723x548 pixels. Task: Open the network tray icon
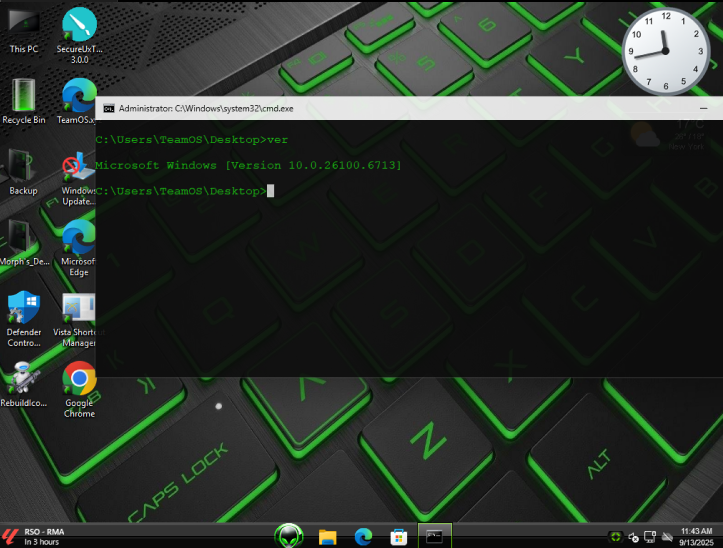[x=650, y=537]
